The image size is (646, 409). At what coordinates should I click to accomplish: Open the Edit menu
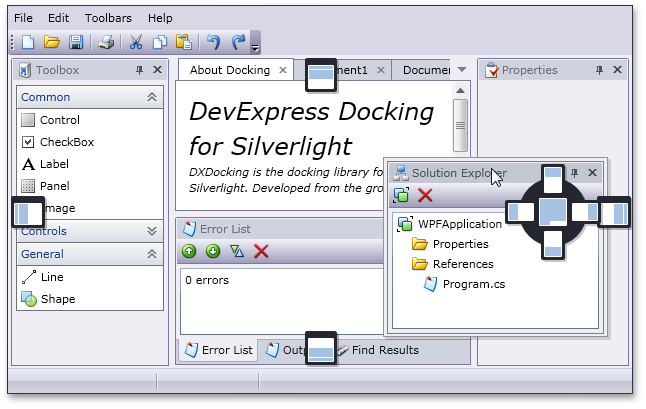(58, 18)
